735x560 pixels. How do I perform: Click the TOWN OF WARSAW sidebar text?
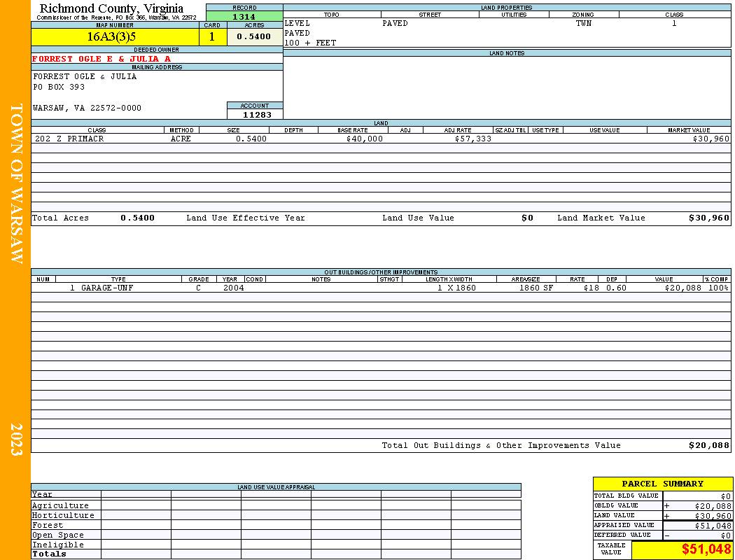[x=16, y=183]
